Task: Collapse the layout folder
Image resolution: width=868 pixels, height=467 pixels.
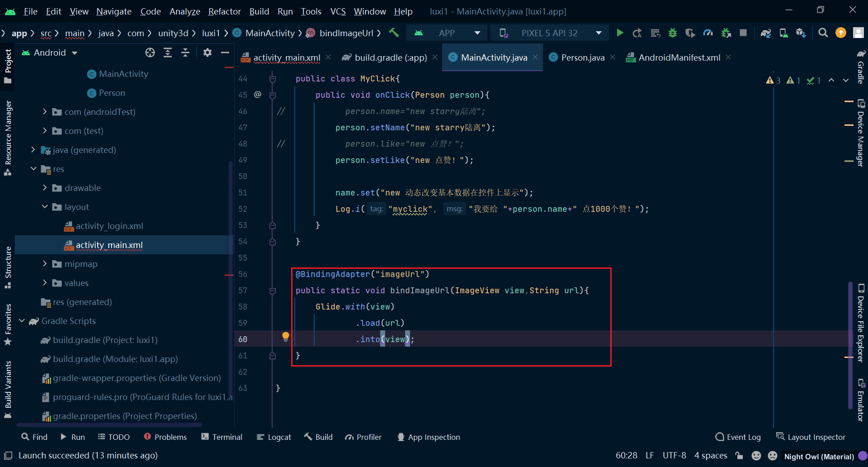Action: [44, 206]
